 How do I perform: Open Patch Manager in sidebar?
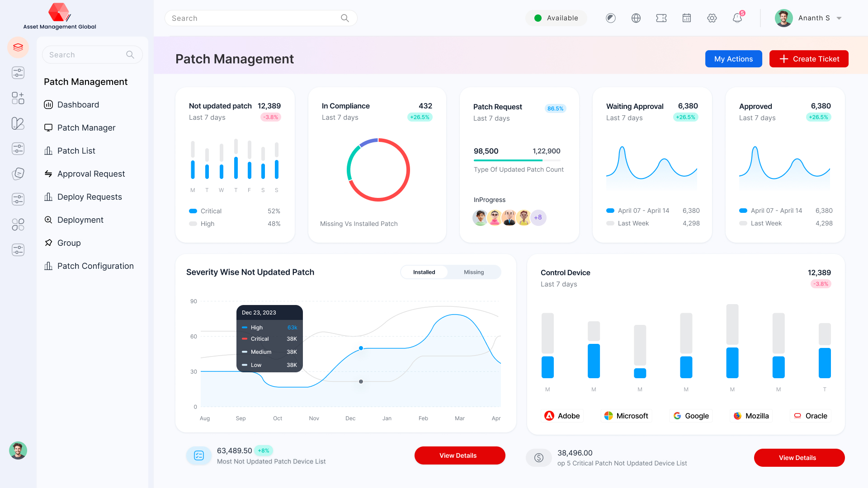pos(86,128)
